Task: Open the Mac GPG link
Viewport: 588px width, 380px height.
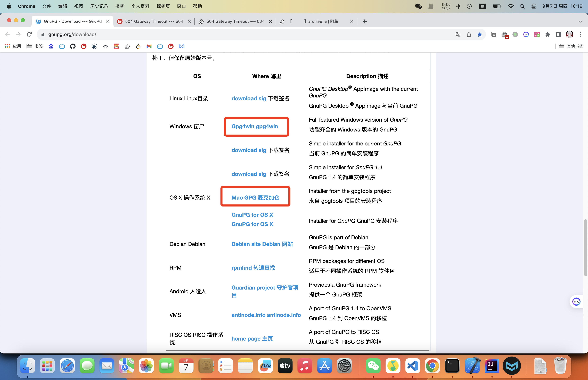Action: click(255, 198)
